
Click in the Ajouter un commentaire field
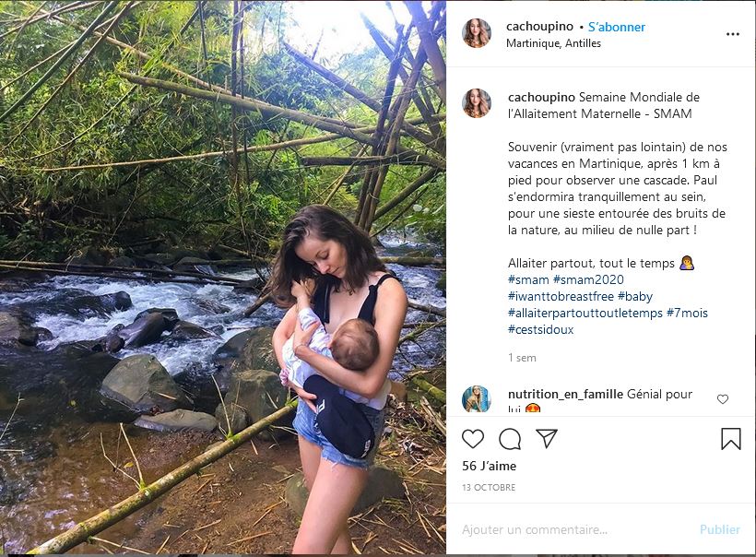tap(572, 529)
